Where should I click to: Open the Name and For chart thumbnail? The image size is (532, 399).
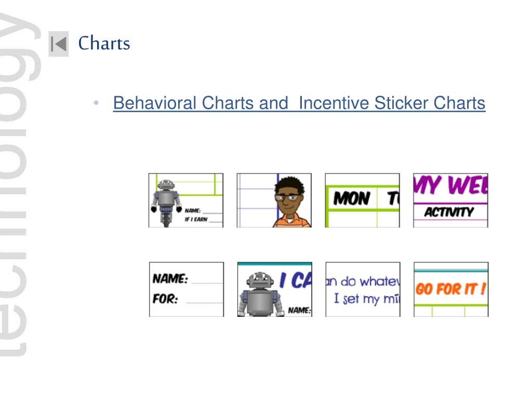[x=187, y=289]
